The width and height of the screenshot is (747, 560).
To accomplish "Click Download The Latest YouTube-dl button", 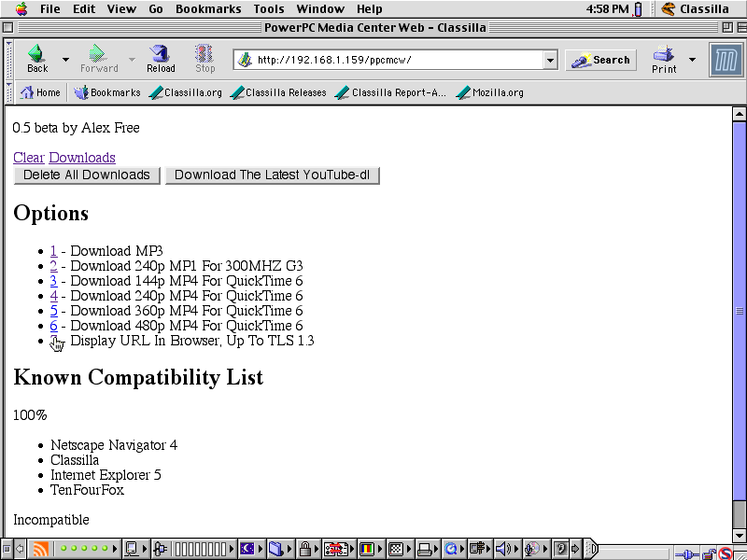I will (272, 175).
